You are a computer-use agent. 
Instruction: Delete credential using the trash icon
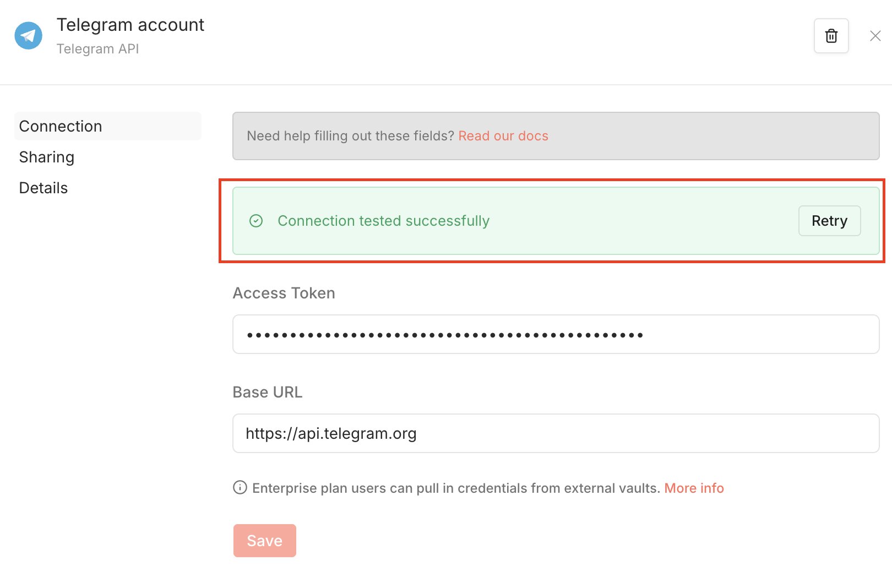(x=831, y=36)
